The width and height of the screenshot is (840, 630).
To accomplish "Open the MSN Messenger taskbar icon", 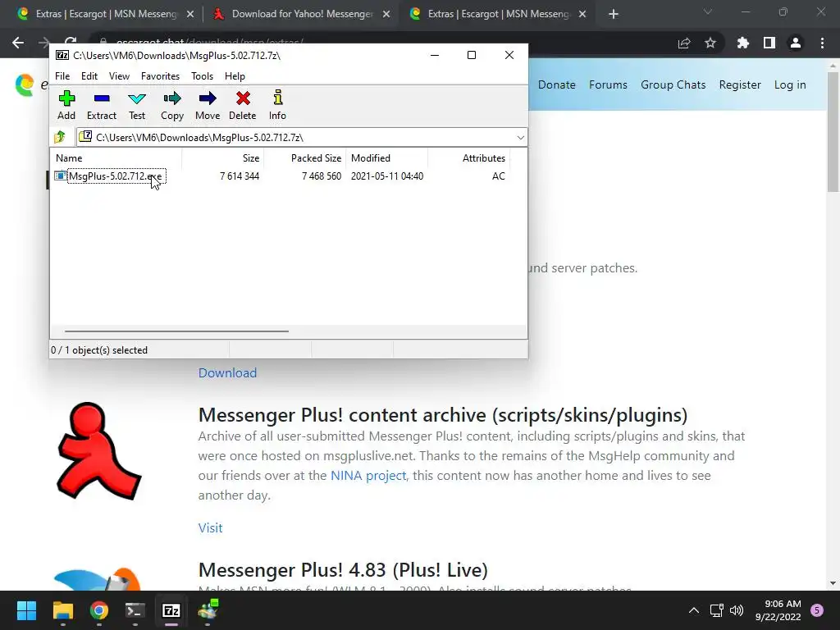I will [208, 610].
